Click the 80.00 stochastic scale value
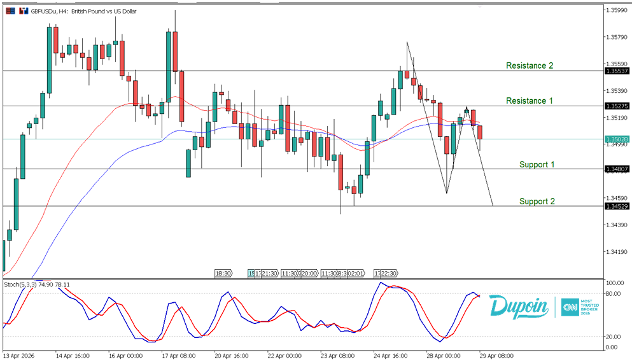The height and width of the screenshot is (364, 632). click(x=614, y=294)
